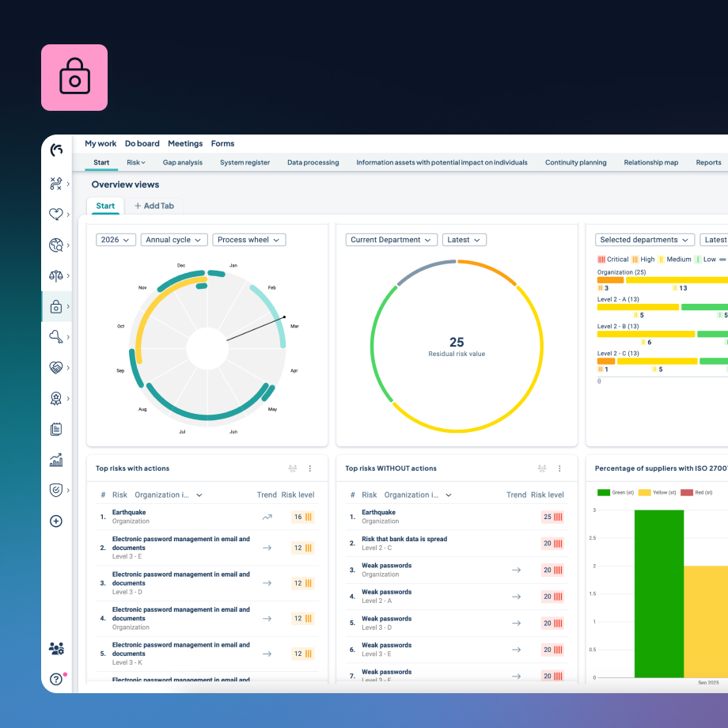Select the scales compliance icon in the sidebar
The width and height of the screenshot is (728, 728).
(x=55, y=275)
